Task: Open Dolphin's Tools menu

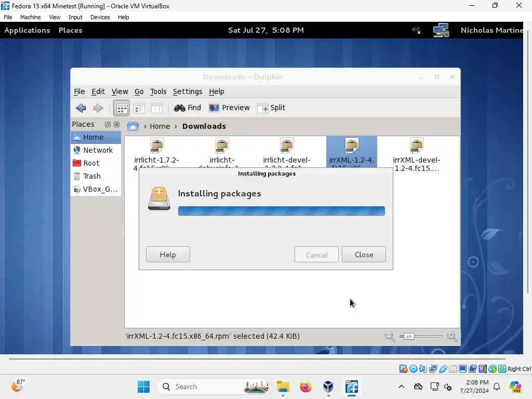Action: point(158,91)
